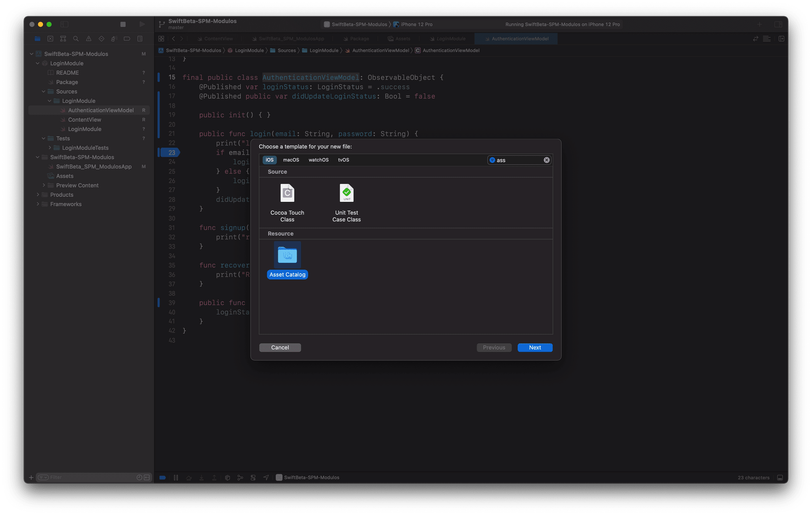The height and width of the screenshot is (515, 812).
Task: Clear the template search text
Action: point(547,160)
